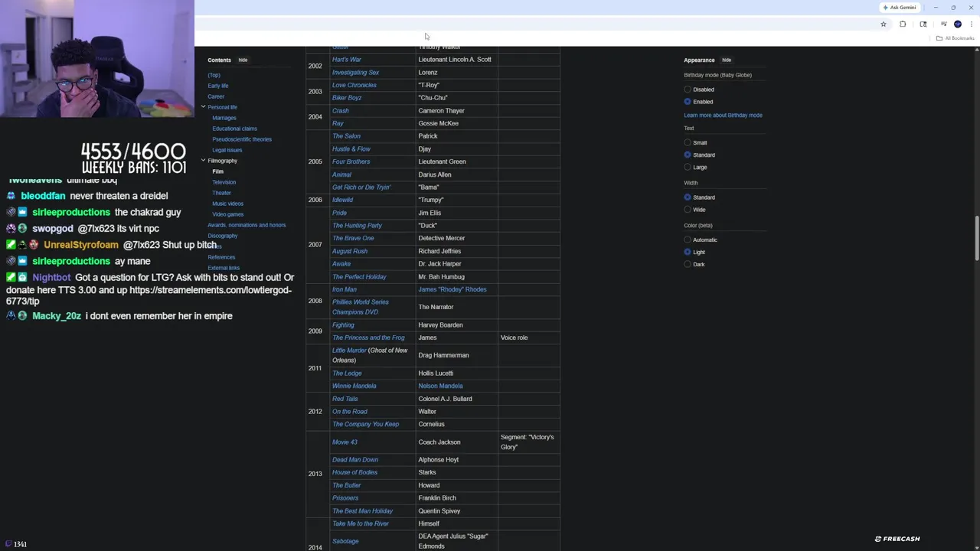Open Prisoners film link
This screenshot has width=980, height=551.
(345, 498)
